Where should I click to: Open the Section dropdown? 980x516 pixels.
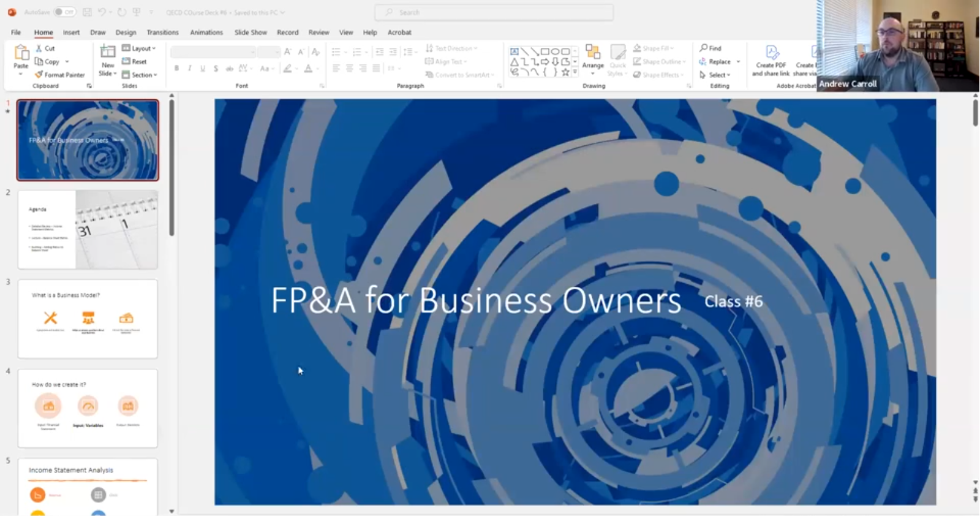pyautogui.click(x=140, y=75)
